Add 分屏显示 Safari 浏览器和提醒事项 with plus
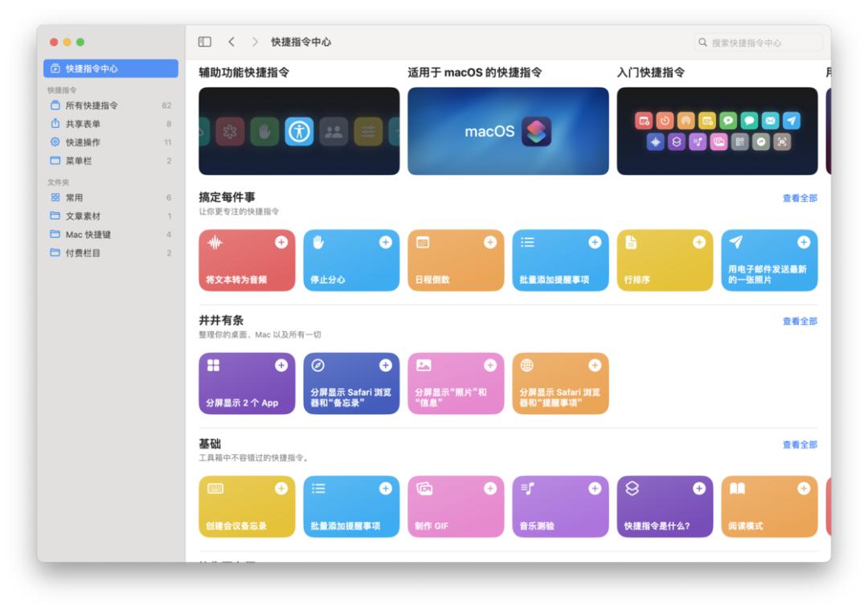 pos(595,365)
